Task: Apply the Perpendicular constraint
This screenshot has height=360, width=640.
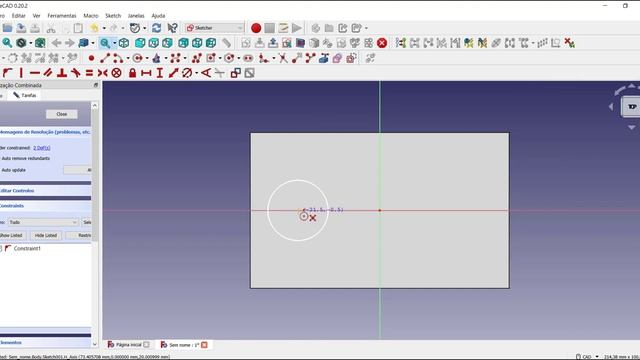Action: point(62,73)
